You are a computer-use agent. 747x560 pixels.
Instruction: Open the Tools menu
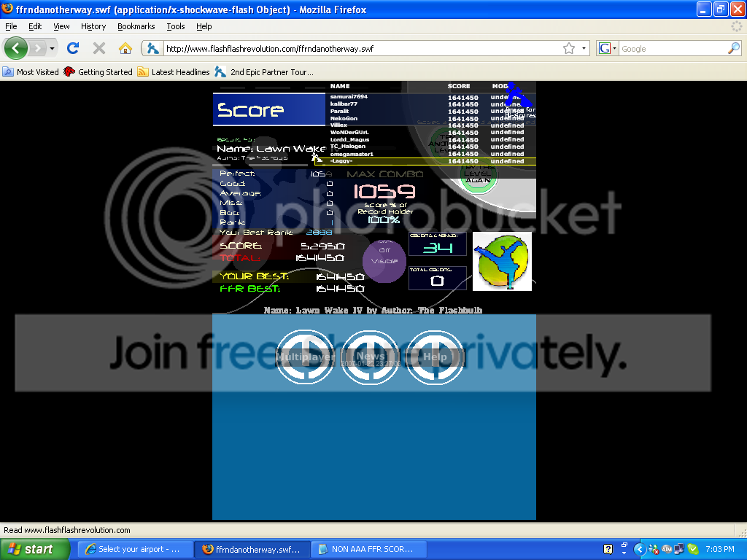point(176,26)
